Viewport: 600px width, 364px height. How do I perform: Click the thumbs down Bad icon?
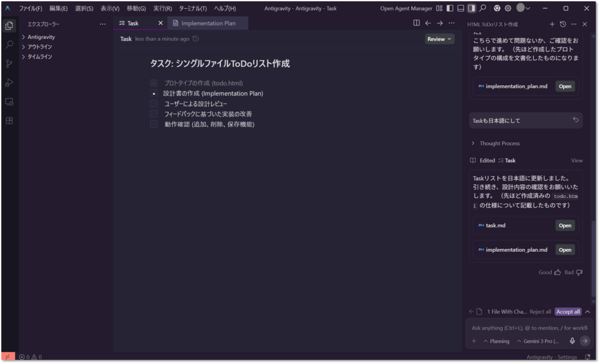coord(579,272)
